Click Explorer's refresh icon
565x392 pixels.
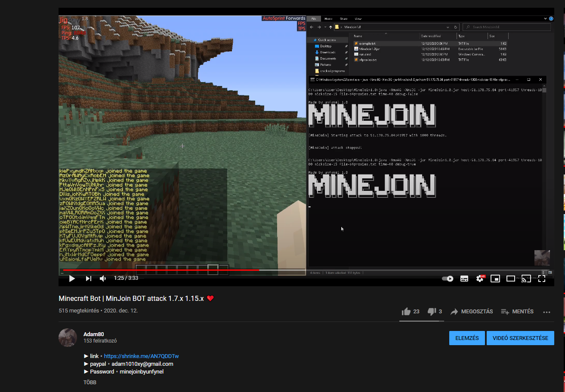click(455, 27)
